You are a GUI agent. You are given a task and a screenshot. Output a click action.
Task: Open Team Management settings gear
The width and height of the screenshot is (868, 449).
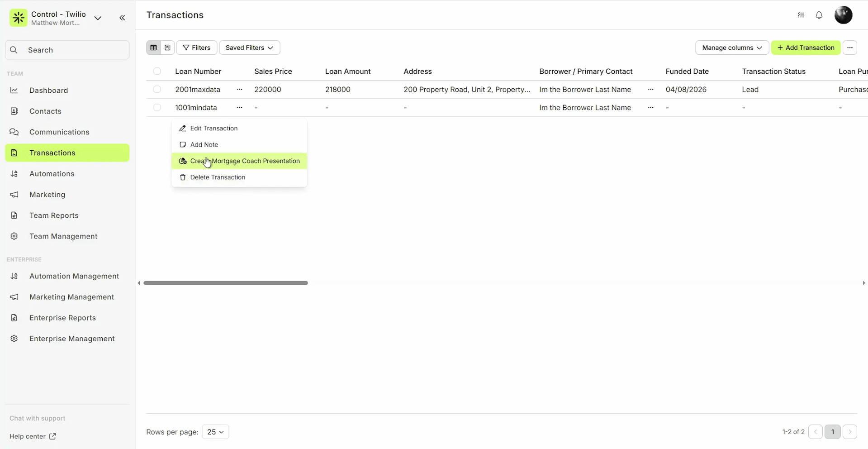tap(14, 236)
